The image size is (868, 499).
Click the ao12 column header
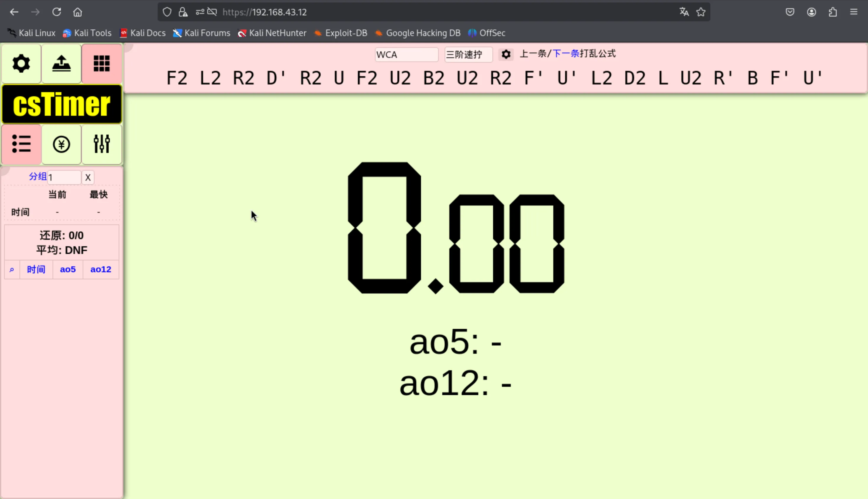click(101, 269)
